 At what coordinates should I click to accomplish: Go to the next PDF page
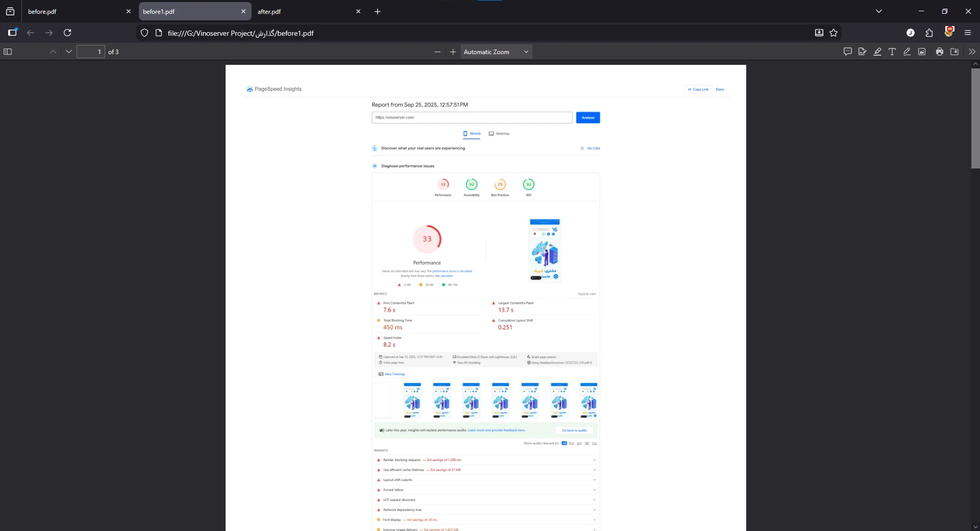click(69, 52)
